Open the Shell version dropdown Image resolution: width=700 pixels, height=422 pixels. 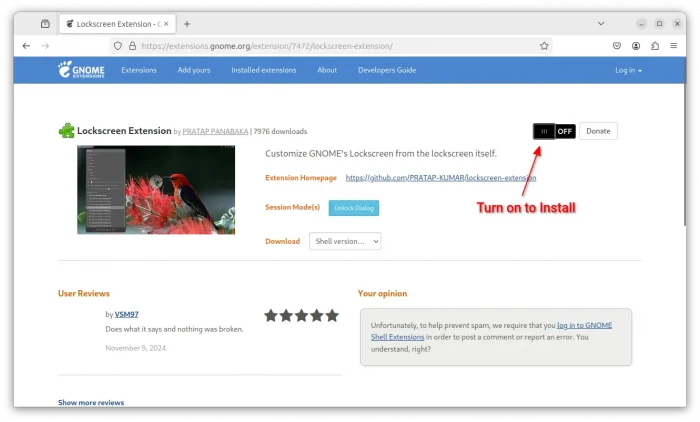345,241
